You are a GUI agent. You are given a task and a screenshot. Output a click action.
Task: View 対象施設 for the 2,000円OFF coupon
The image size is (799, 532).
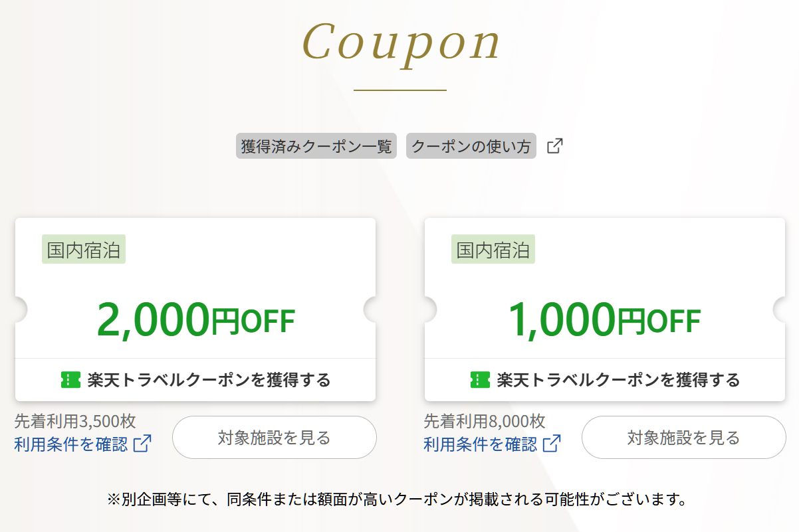click(x=275, y=438)
